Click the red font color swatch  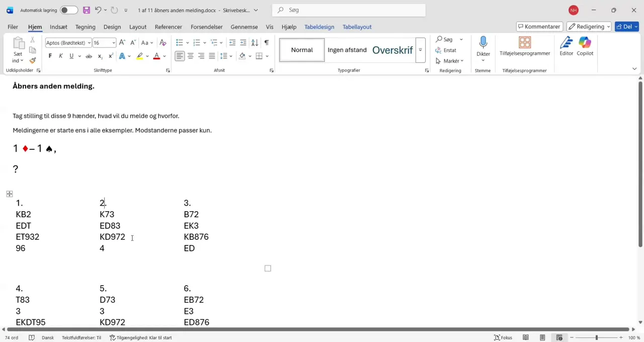[156, 56]
